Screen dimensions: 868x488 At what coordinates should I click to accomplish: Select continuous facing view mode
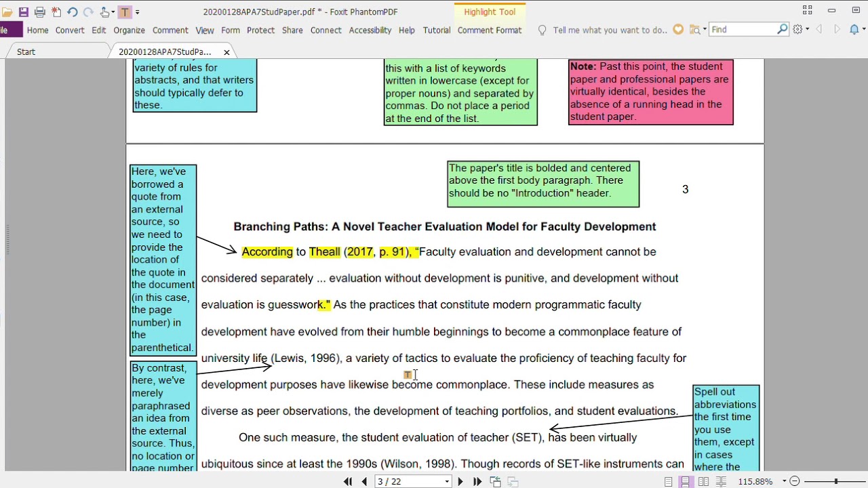click(x=721, y=481)
